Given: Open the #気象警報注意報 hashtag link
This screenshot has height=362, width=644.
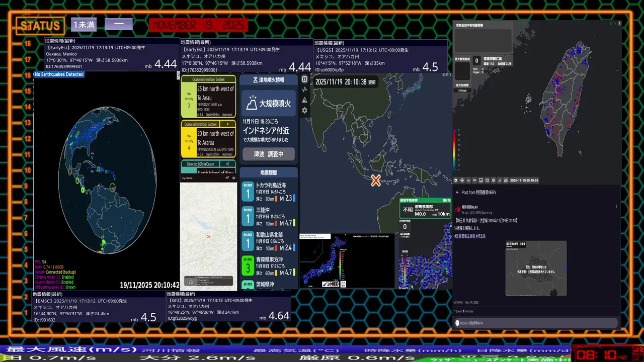Looking at the screenshot, I should (x=464, y=236).
